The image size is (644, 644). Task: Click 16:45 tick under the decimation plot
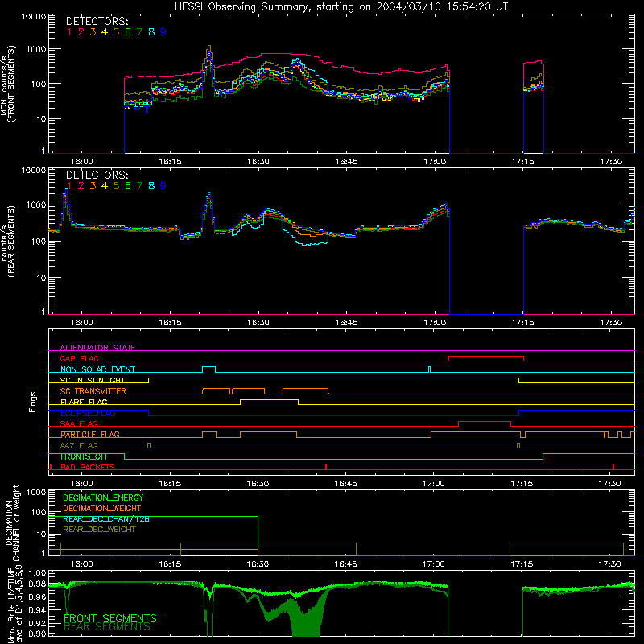point(345,564)
